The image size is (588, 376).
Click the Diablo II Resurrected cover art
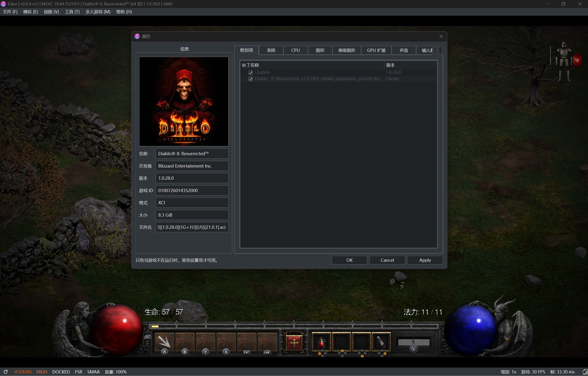(x=184, y=101)
